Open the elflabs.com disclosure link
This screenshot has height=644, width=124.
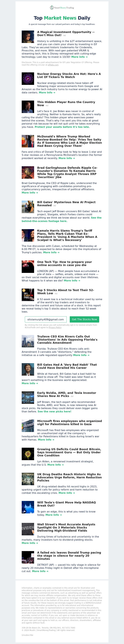click(x=53, y=65)
